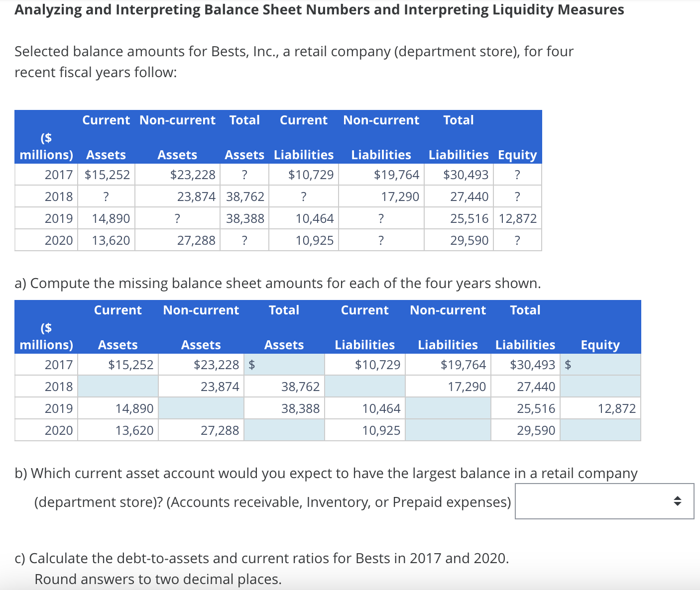
Task: Select the 23,874 value in answer table
Action: point(220,387)
